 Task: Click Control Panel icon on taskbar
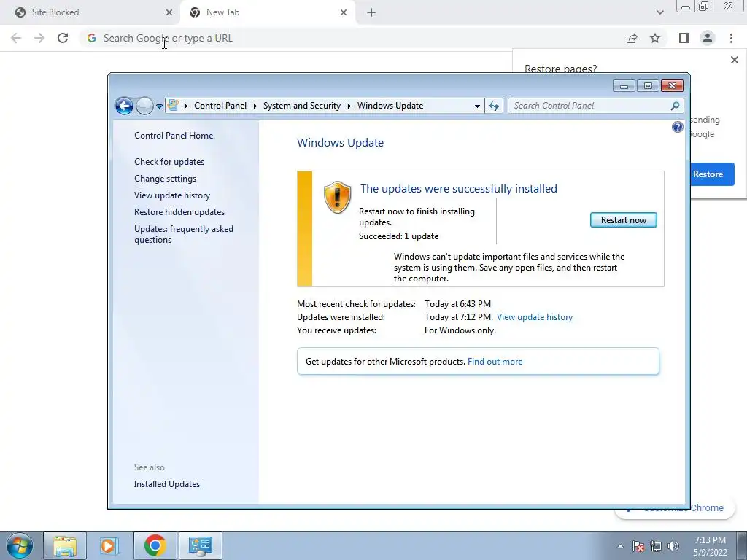pos(201,545)
